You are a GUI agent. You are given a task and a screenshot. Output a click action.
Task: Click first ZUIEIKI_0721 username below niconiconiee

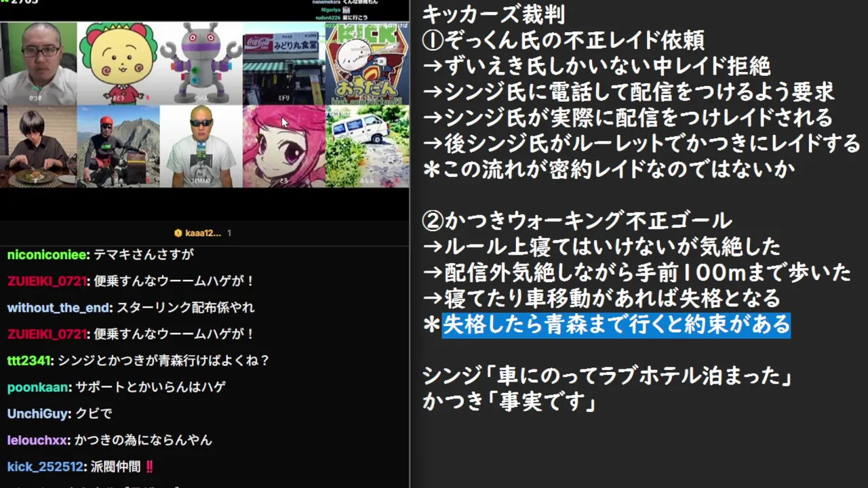tap(47, 281)
